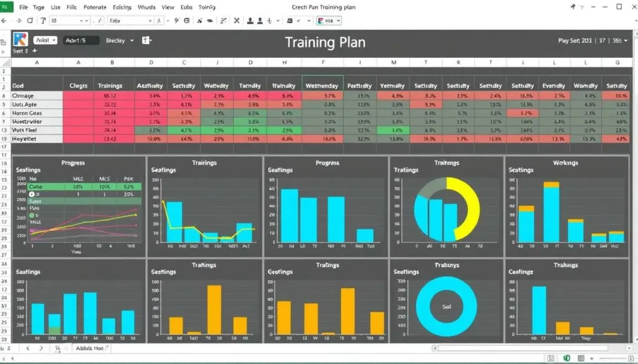Click the colorful logo beside the Training Plan header
Image resolution: width=638 pixels, height=364 pixels.
pyautogui.click(x=21, y=39)
